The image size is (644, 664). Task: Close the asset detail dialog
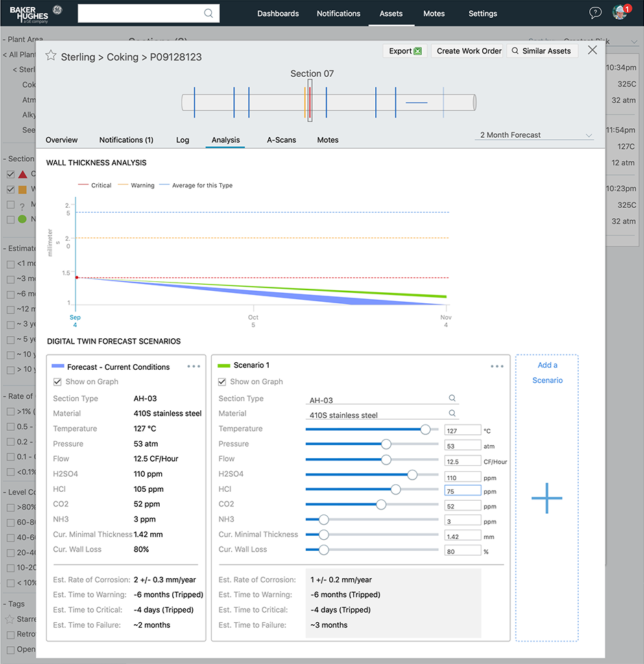(x=593, y=50)
